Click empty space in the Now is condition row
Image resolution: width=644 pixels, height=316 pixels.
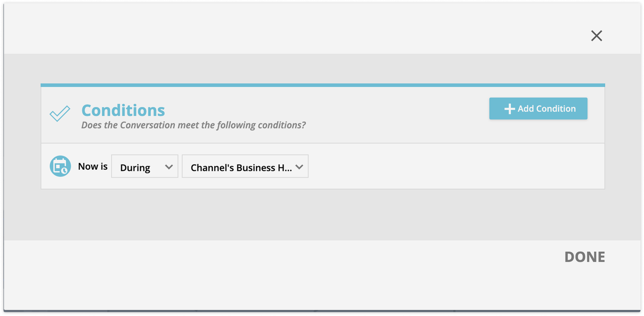tap(455, 166)
